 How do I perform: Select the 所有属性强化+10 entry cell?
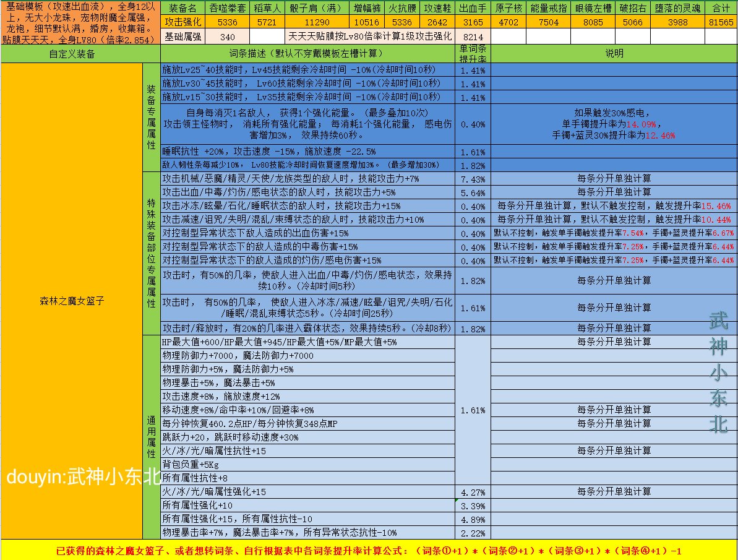pos(308,506)
